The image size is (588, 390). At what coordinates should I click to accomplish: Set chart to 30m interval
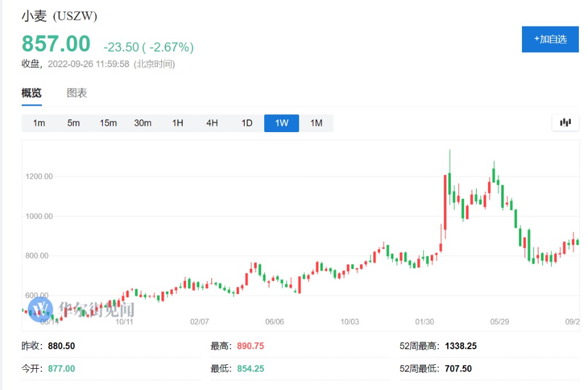[142, 123]
